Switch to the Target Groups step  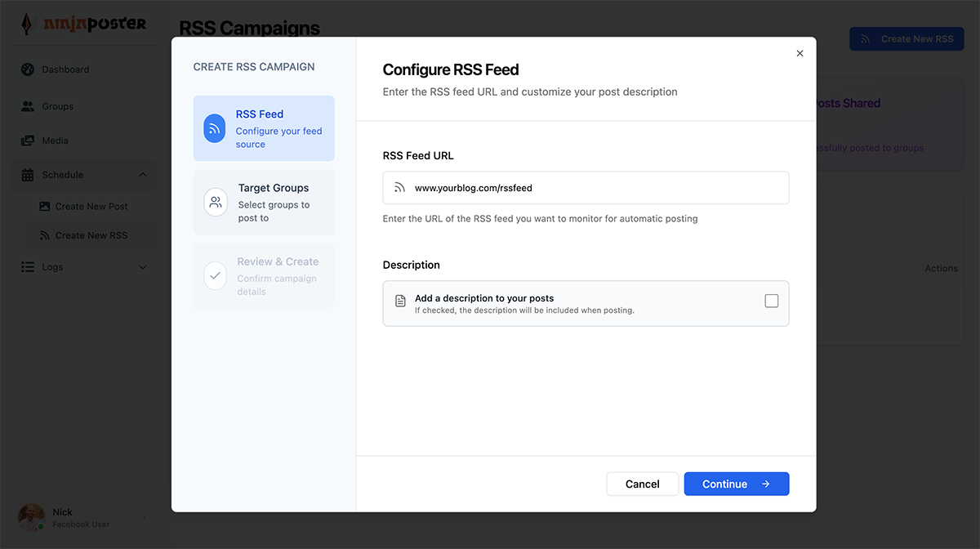point(264,202)
